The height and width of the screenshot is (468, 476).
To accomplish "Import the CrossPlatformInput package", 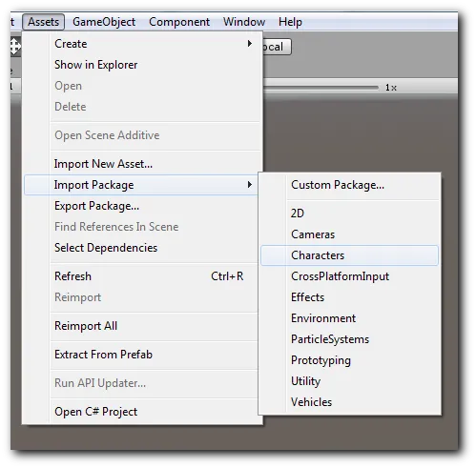I will (x=350, y=276).
